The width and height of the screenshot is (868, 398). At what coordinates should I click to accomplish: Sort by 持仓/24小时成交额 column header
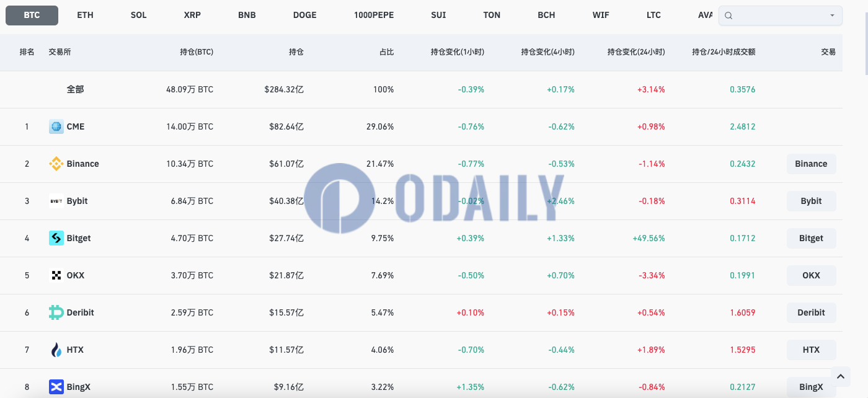724,52
